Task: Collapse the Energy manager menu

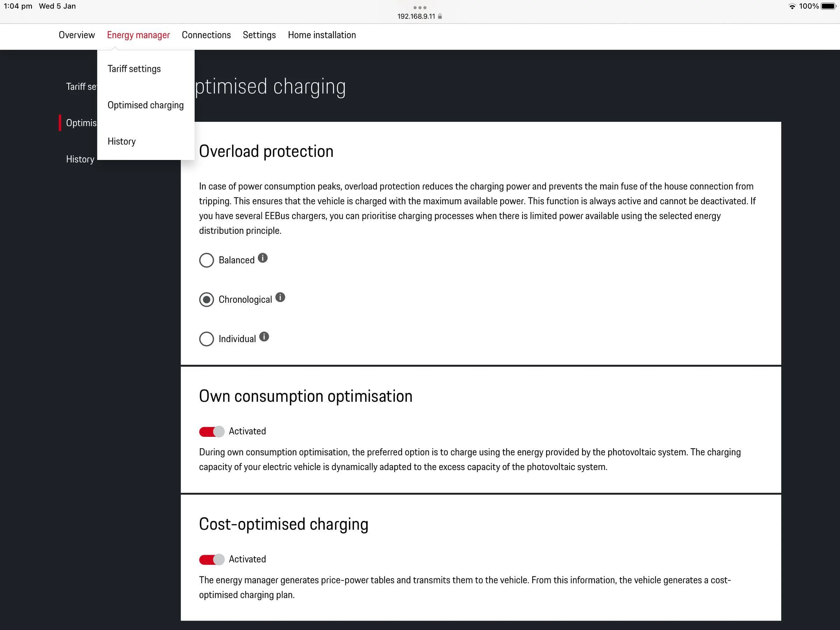Action: tap(138, 35)
